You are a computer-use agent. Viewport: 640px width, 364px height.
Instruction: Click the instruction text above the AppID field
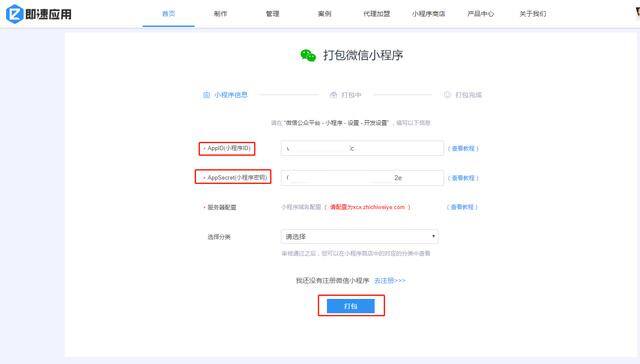(x=351, y=123)
